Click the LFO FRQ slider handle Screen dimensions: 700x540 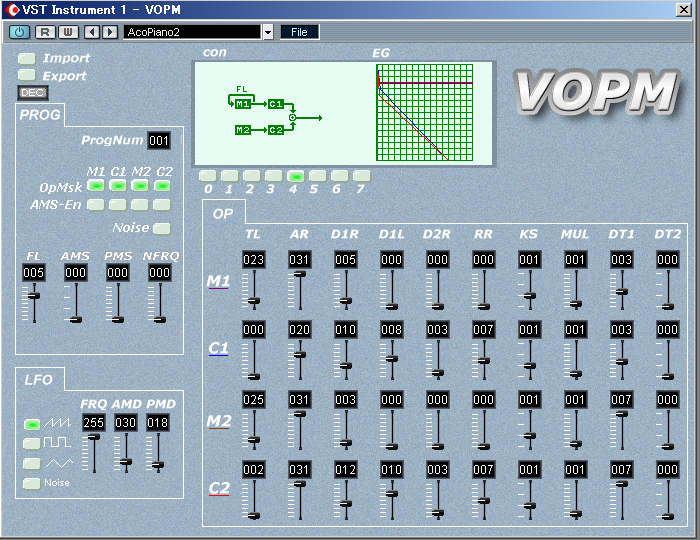tap(94, 437)
